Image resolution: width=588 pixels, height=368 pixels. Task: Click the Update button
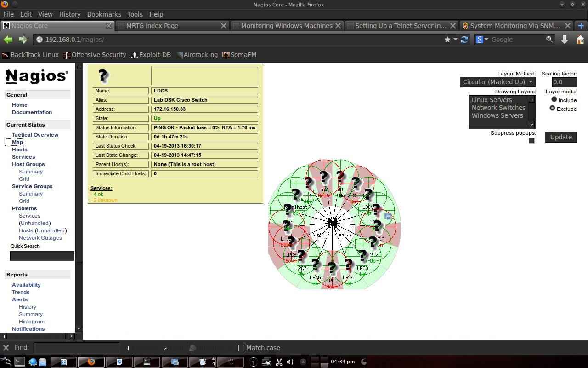click(561, 137)
